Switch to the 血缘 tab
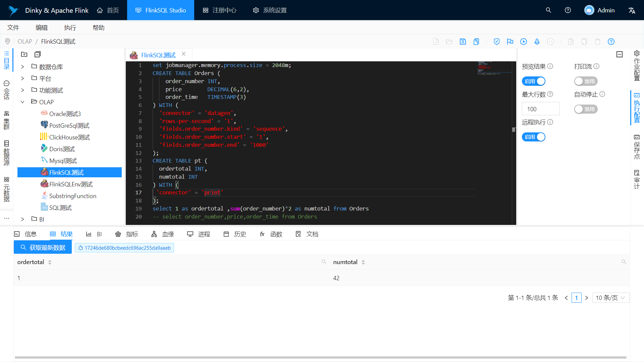Image resolution: width=644 pixels, height=362 pixels. click(163, 234)
